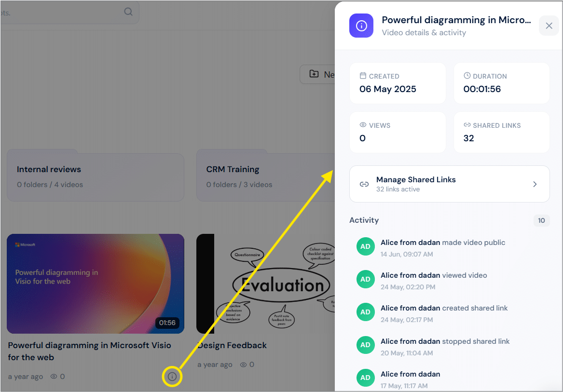Open info icon for Visio video
The width and height of the screenshot is (563, 392).
(172, 376)
